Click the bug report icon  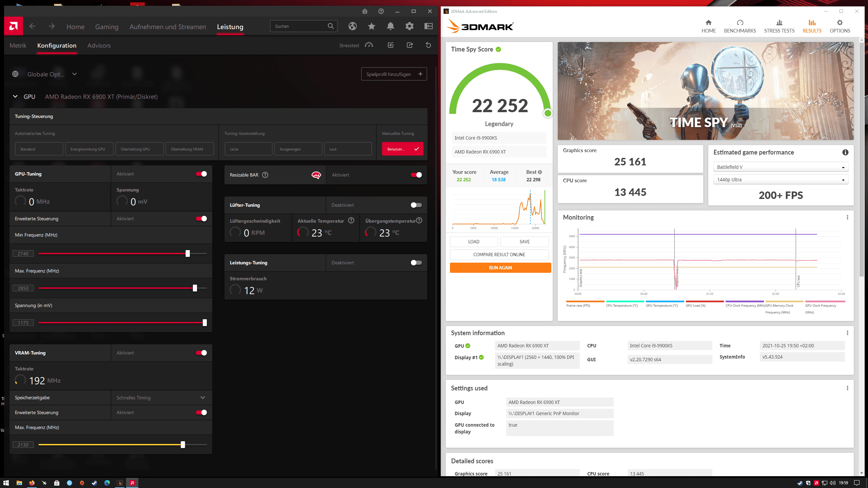point(365,11)
